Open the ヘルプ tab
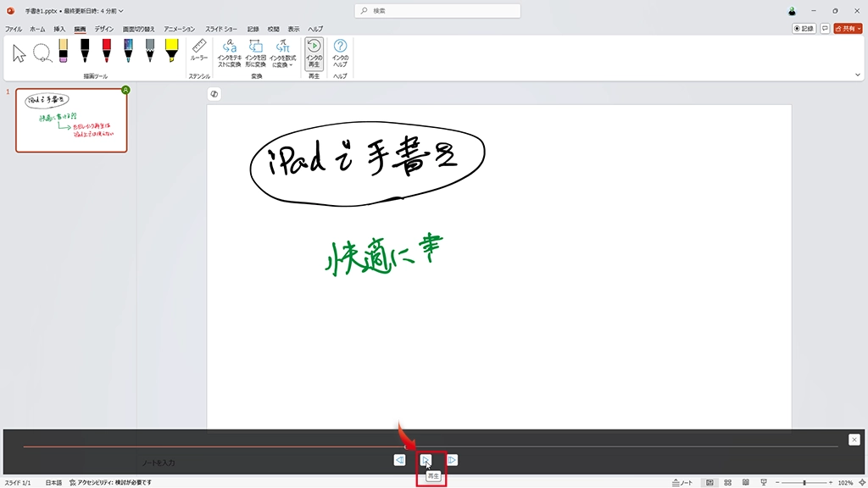The height and width of the screenshot is (488, 868). (315, 29)
